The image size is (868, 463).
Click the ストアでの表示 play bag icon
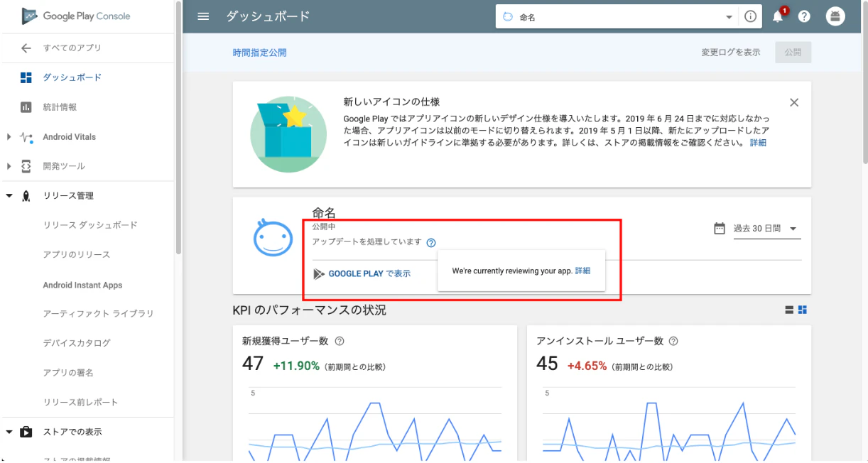coord(26,432)
